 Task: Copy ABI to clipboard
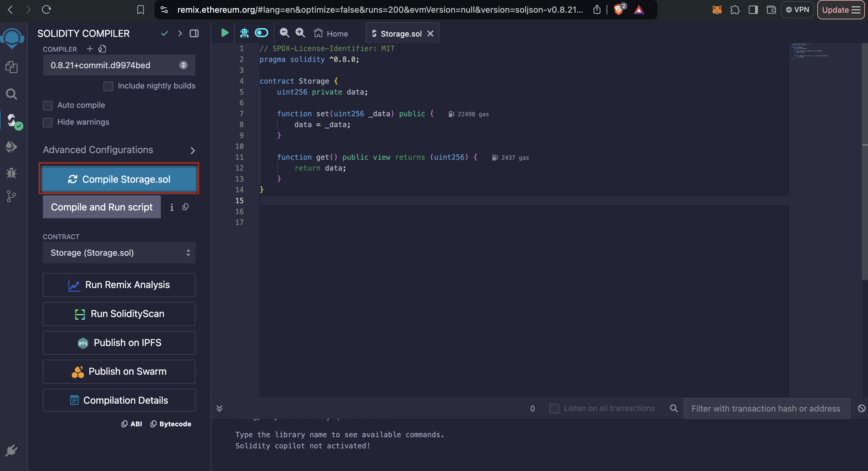coord(132,424)
